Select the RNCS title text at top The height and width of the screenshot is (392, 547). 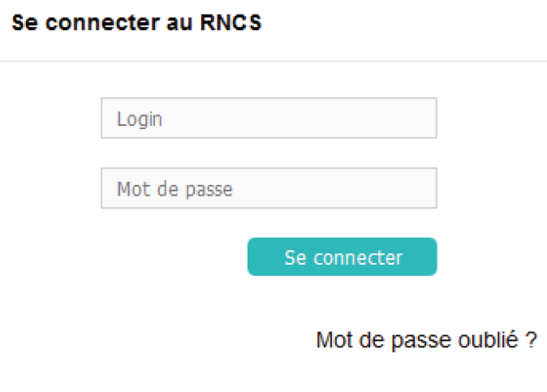136,23
